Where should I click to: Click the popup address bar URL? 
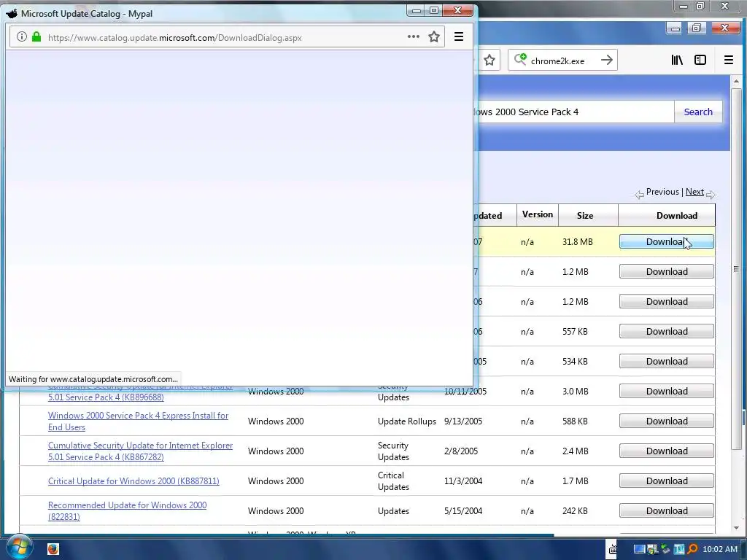[x=175, y=38]
